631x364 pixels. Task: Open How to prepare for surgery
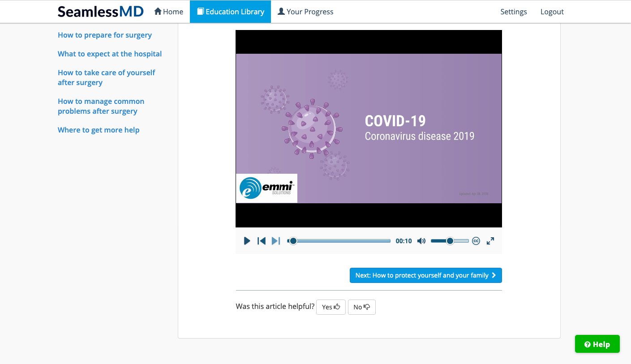click(x=105, y=35)
